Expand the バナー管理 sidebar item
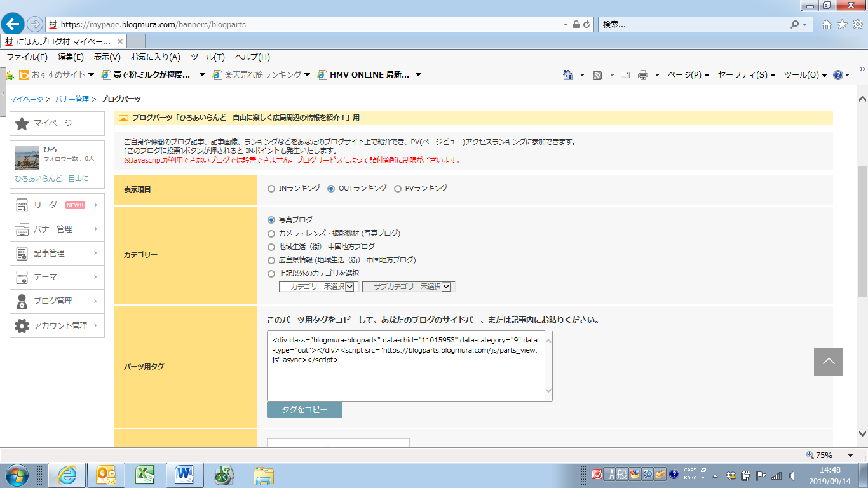 point(57,229)
